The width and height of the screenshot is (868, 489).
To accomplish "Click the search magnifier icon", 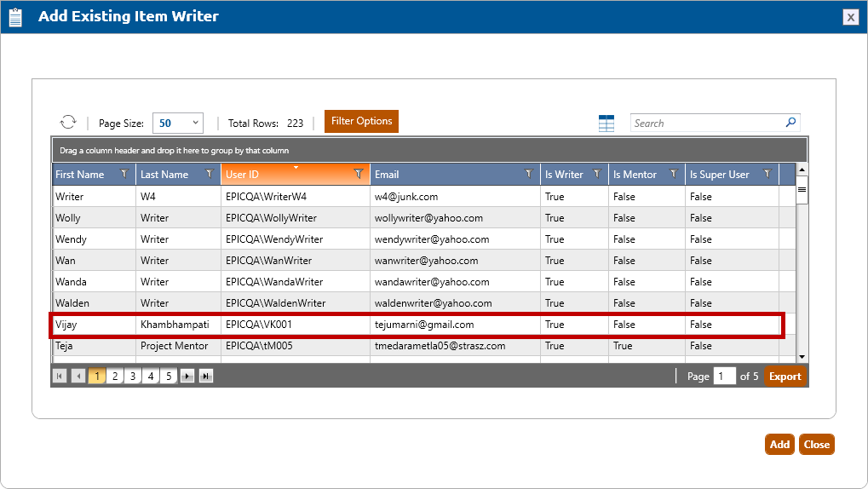I will pyautogui.click(x=790, y=123).
